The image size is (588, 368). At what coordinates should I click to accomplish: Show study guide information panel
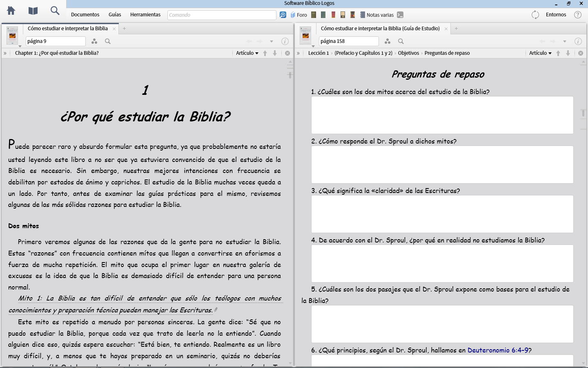click(578, 41)
